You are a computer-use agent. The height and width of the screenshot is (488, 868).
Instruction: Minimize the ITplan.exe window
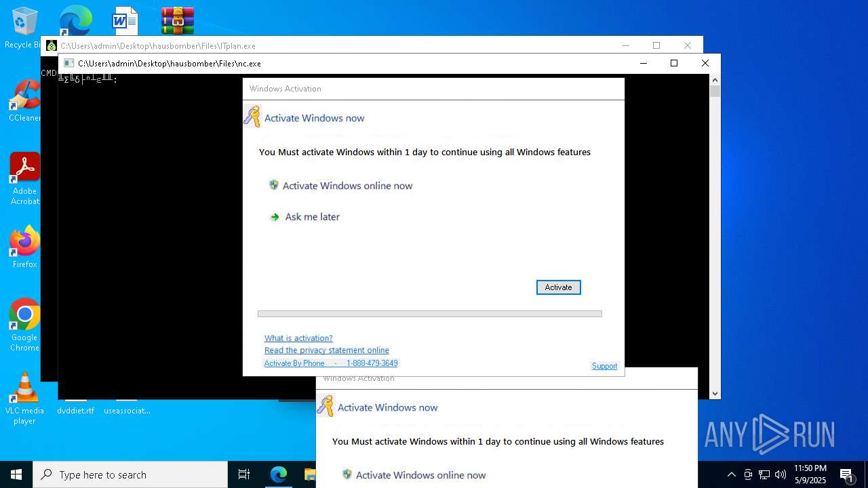[626, 45]
